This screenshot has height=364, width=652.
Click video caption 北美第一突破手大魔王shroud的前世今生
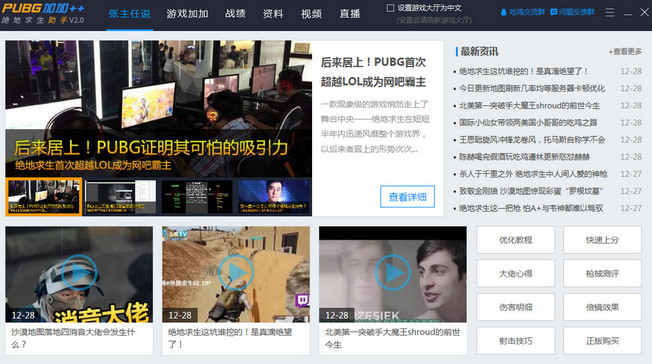click(392, 338)
